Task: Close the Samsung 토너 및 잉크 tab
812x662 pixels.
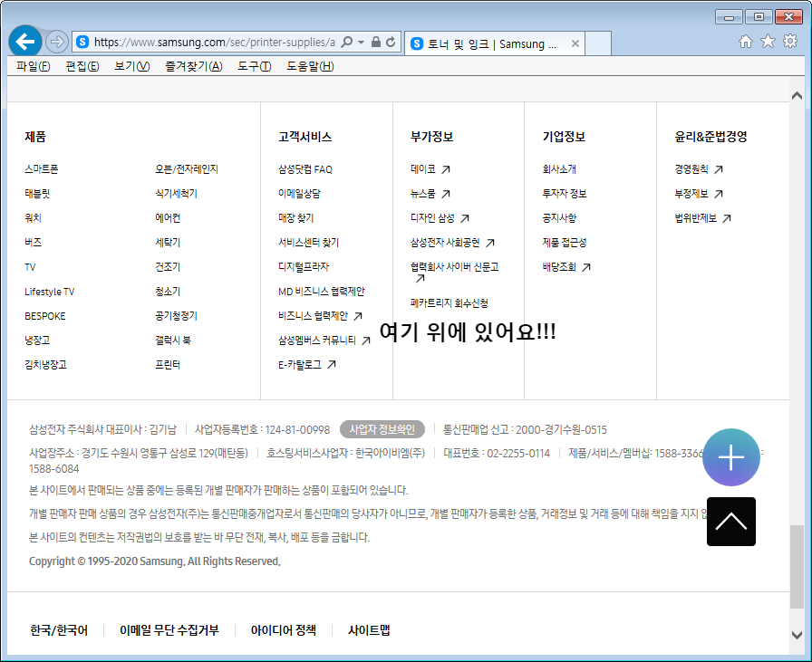Action: click(x=575, y=44)
